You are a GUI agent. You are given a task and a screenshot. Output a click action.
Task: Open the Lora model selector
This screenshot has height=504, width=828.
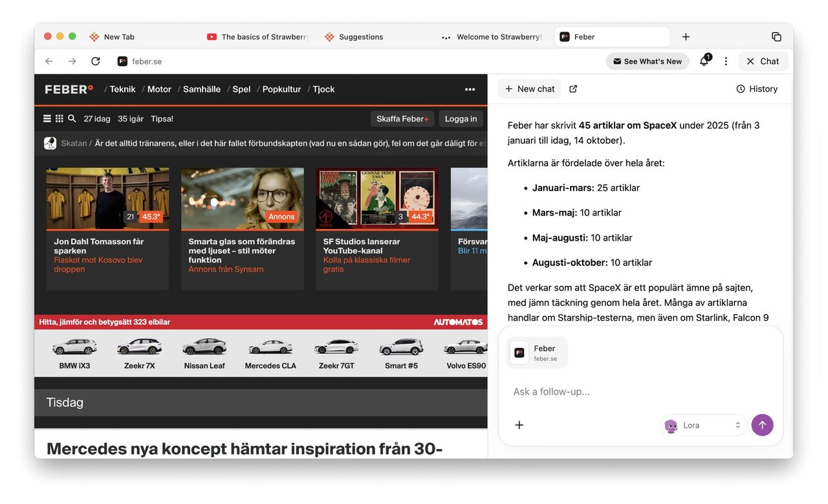(x=703, y=425)
